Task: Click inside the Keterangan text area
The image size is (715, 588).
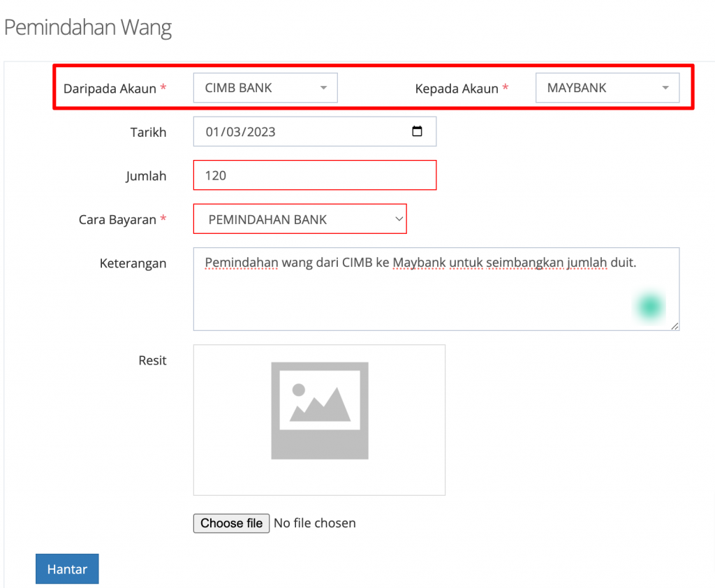Action: click(436, 289)
